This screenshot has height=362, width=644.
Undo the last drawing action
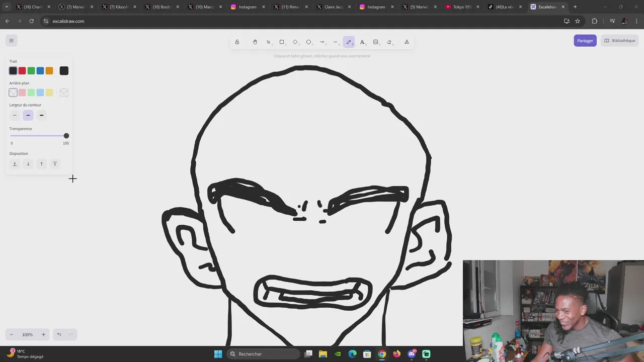click(x=59, y=334)
